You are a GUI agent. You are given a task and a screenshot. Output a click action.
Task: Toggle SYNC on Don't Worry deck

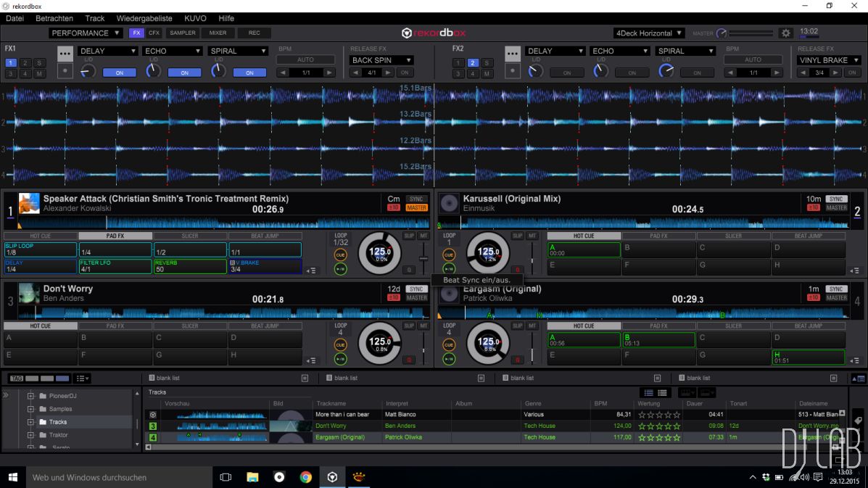coord(416,289)
